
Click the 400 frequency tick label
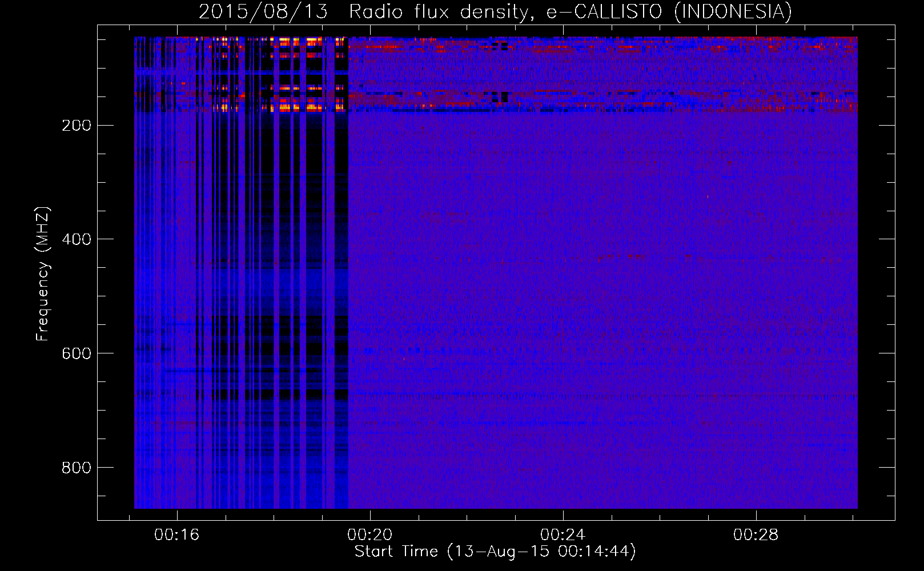click(77, 239)
